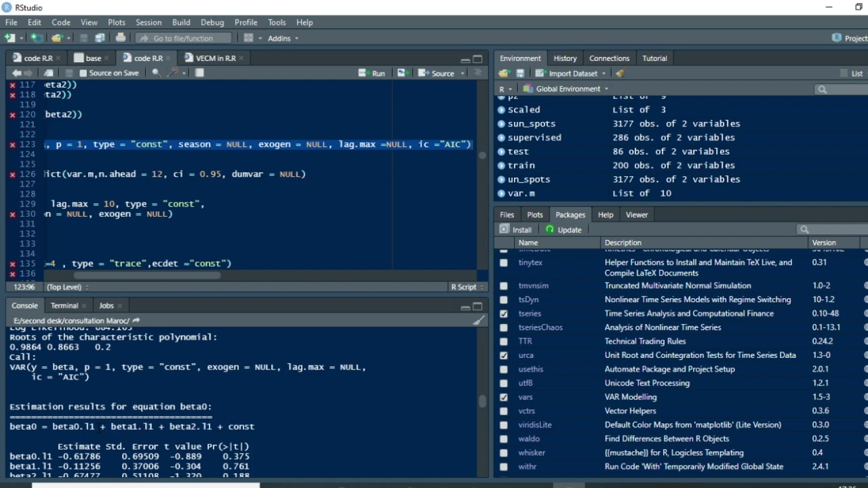Maximize the source editor pane

[477, 59]
